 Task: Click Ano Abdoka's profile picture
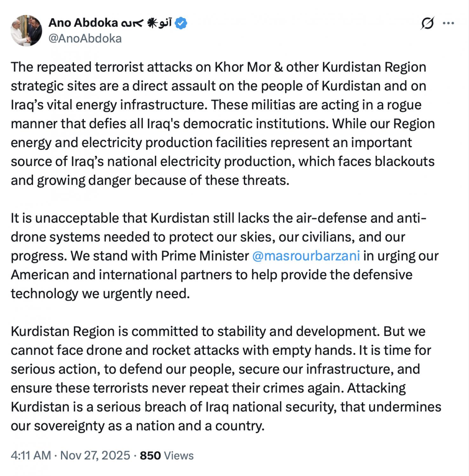[x=26, y=30]
